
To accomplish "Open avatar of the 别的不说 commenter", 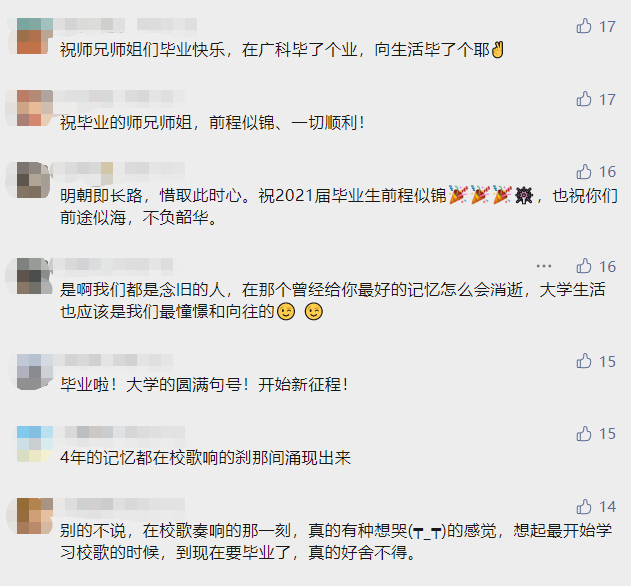I will tap(35, 516).
